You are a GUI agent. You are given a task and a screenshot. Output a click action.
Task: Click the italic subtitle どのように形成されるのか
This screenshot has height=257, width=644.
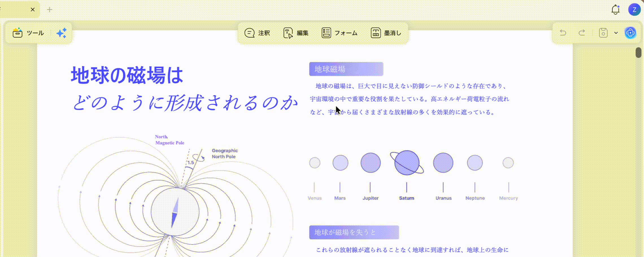[185, 102]
